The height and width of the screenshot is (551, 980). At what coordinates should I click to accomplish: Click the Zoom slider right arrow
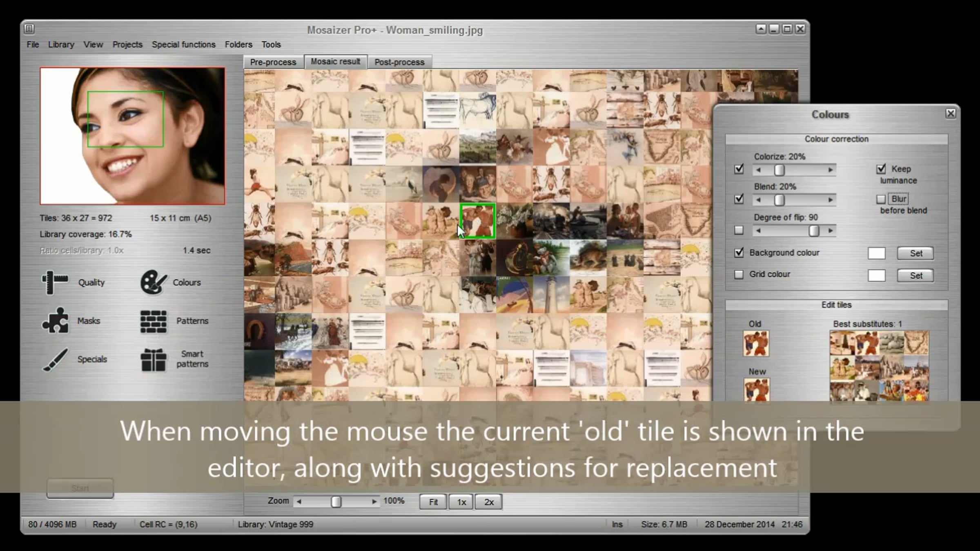[x=374, y=502]
